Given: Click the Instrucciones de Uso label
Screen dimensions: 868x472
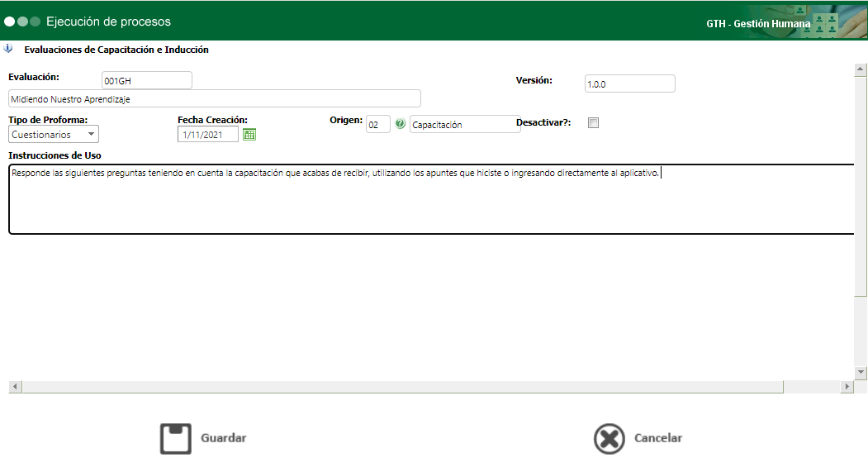Looking at the screenshot, I should (55, 155).
